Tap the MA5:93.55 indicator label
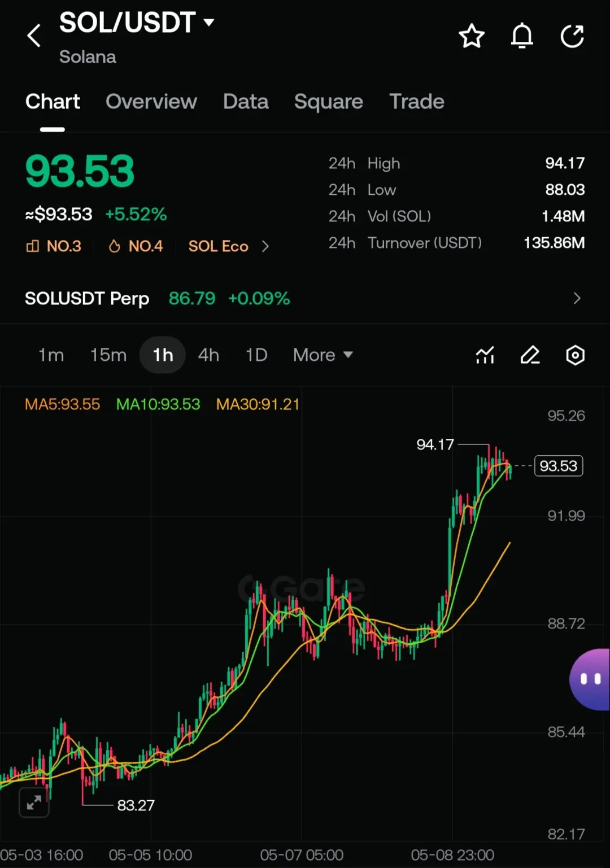 [62, 404]
